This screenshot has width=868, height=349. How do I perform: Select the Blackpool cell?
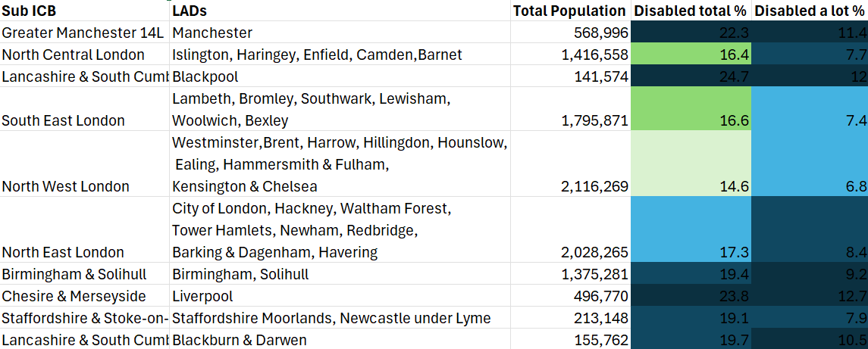click(340, 76)
